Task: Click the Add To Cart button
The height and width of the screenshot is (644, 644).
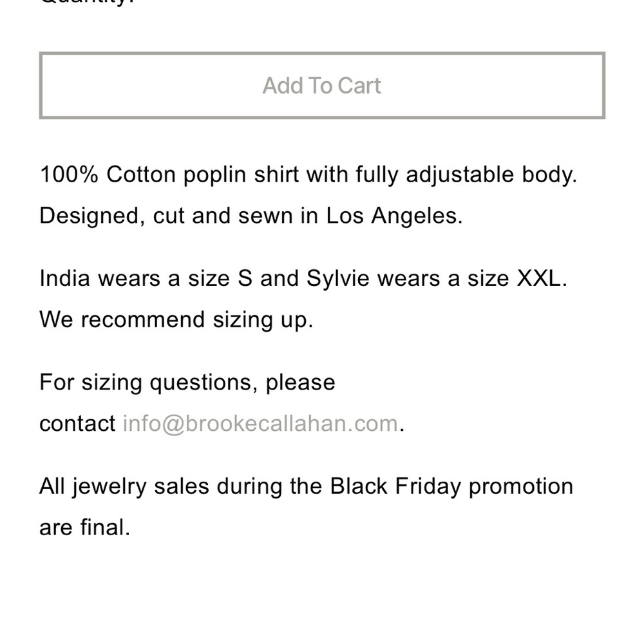Action: tap(322, 86)
